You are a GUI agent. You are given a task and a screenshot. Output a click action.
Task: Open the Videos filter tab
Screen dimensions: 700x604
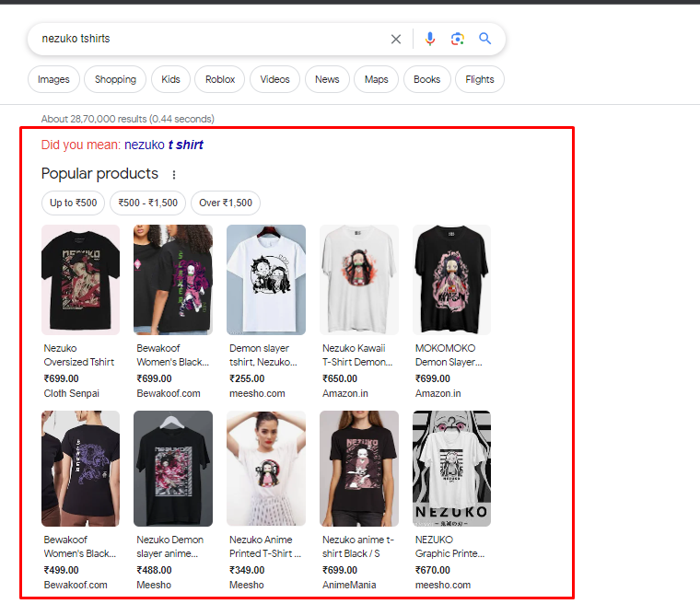[x=274, y=79]
